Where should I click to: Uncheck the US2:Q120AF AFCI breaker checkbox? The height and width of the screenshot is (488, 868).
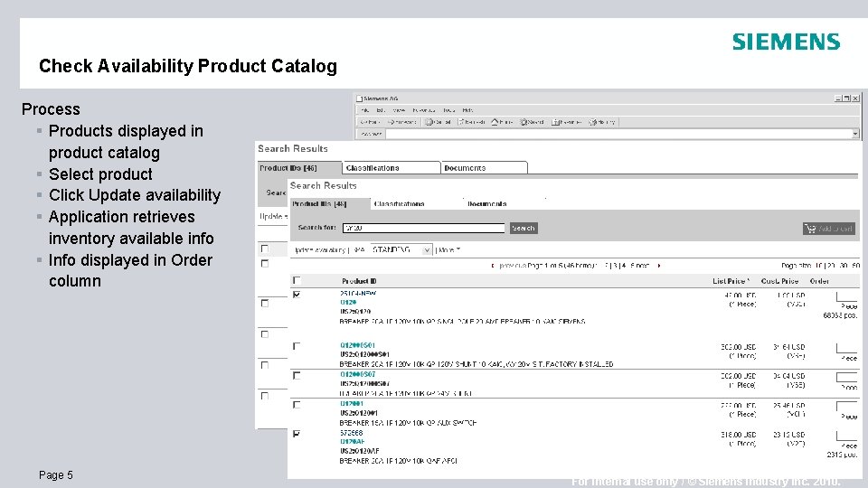point(297,434)
